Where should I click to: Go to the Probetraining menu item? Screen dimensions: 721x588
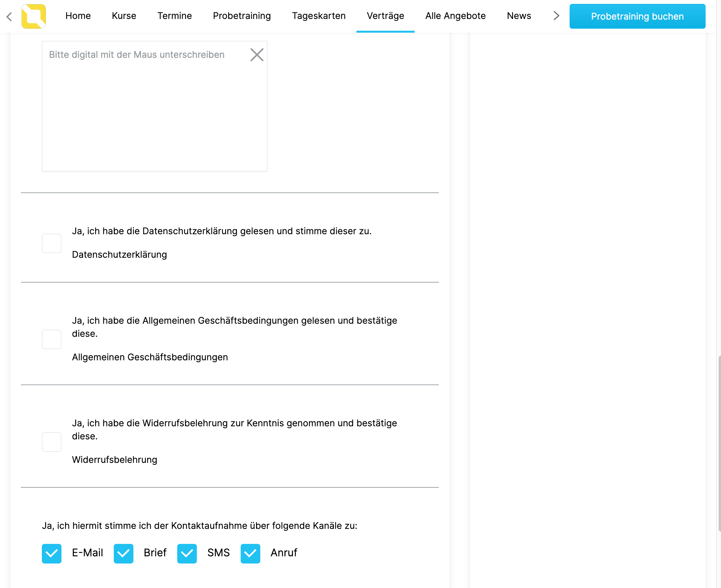coord(242,16)
